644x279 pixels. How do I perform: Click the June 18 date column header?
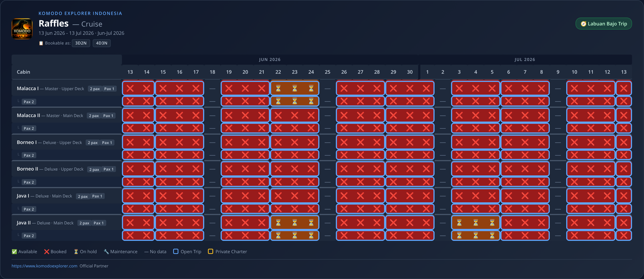click(212, 72)
